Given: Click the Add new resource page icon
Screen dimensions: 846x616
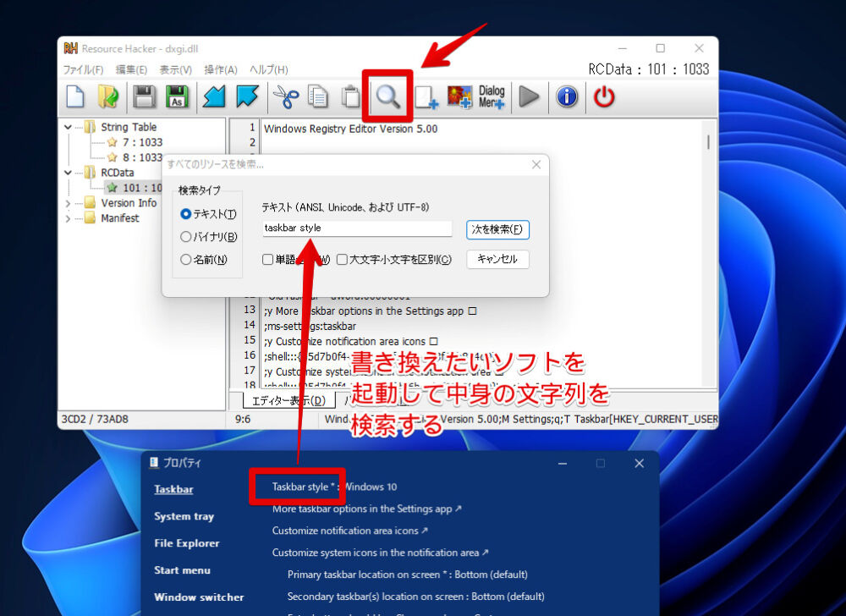Looking at the screenshot, I should [426, 97].
